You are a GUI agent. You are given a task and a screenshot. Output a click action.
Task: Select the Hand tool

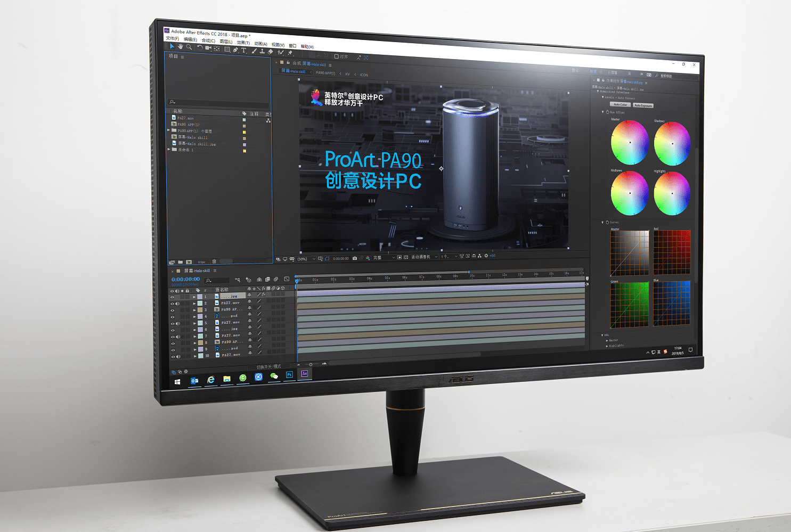pos(181,47)
